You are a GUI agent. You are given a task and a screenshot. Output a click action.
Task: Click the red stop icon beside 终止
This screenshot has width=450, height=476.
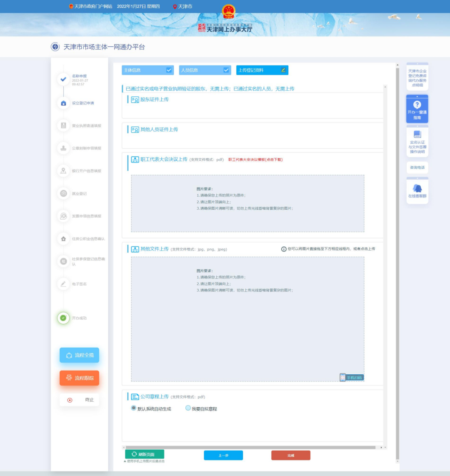point(70,400)
